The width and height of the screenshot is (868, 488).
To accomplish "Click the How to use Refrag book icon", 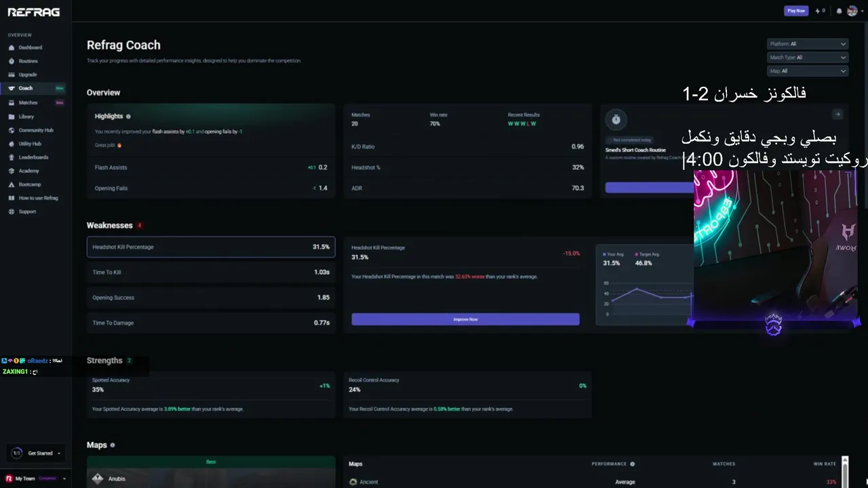I will (x=12, y=198).
